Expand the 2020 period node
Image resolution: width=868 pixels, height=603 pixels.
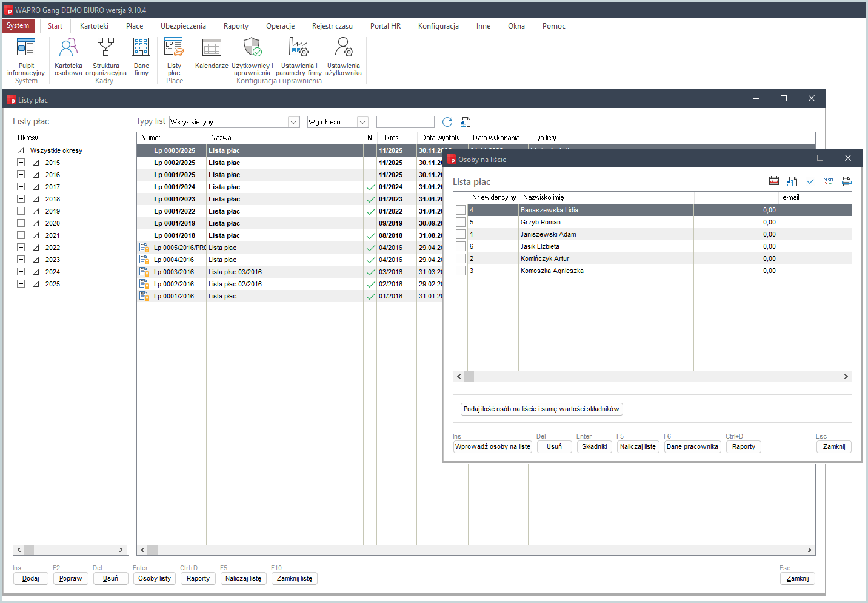pyautogui.click(x=21, y=223)
